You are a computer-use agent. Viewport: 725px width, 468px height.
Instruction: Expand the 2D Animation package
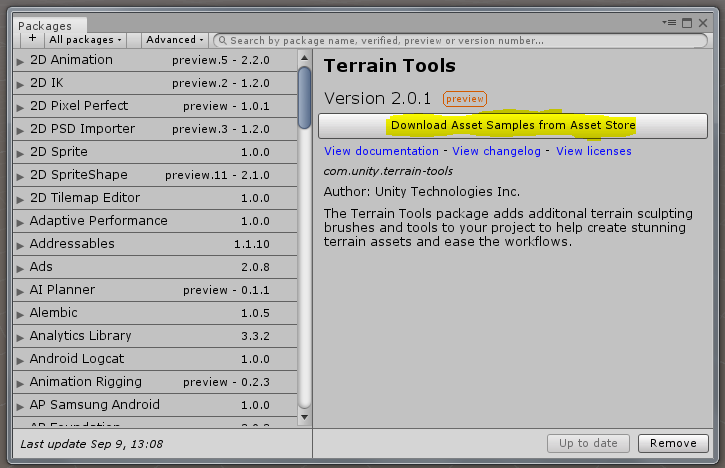tap(20, 61)
